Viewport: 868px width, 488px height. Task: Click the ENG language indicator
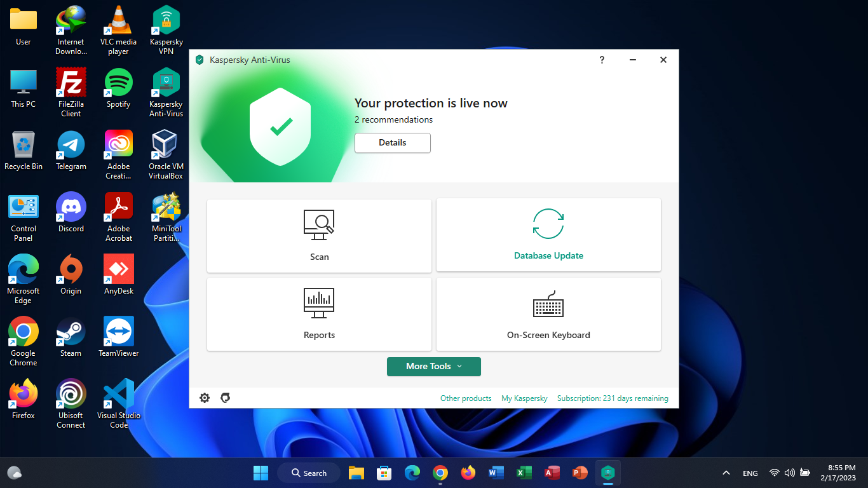click(750, 473)
